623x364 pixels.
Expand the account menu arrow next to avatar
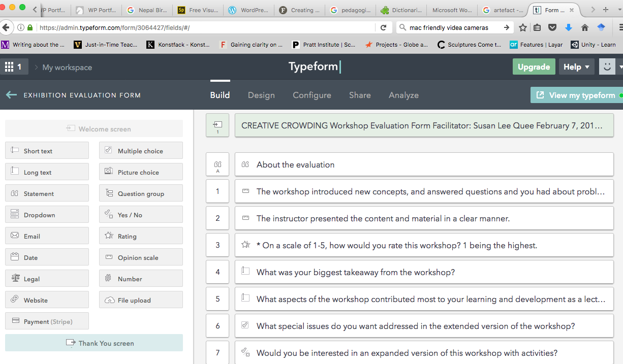pos(620,67)
